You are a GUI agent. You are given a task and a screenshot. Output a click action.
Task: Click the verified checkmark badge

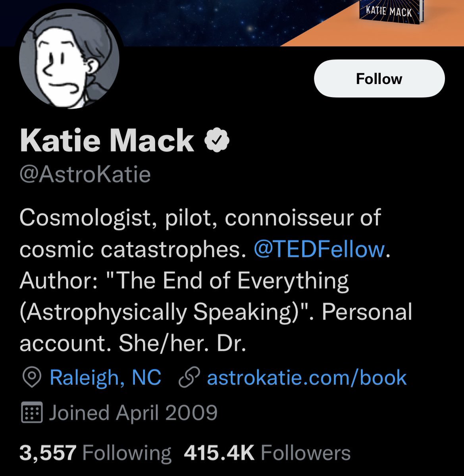click(217, 140)
